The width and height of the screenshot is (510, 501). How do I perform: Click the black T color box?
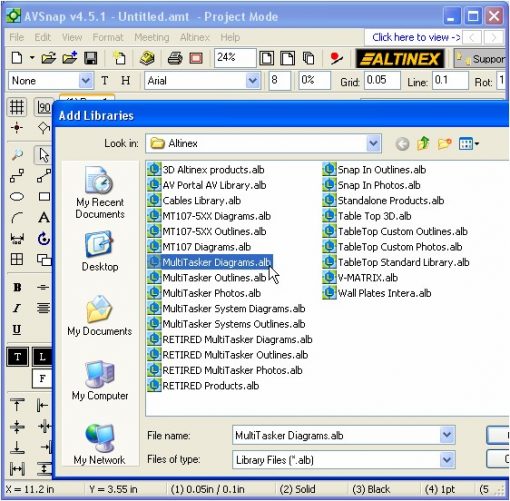tap(17, 357)
